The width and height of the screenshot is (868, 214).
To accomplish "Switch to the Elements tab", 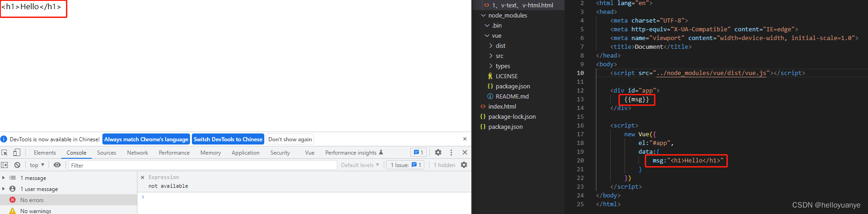I will (45, 153).
